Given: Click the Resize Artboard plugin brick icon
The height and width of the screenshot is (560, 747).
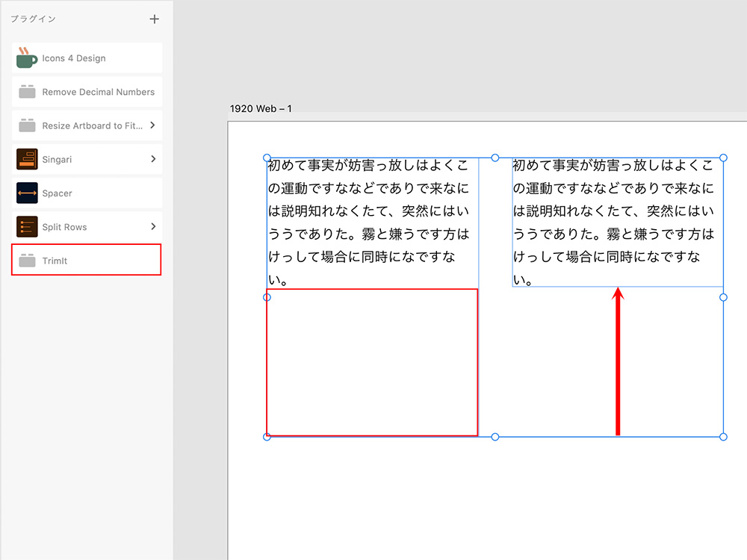Looking at the screenshot, I should point(27,125).
